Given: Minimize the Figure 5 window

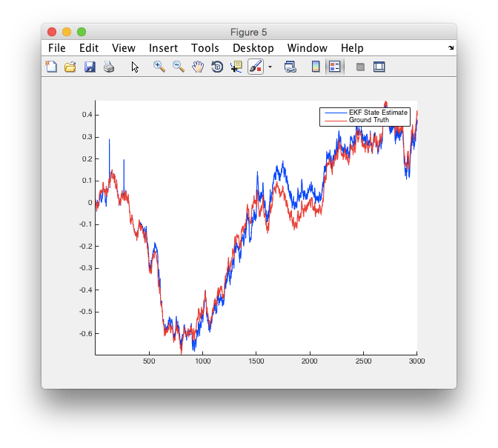Looking at the screenshot, I should (x=67, y=32).
